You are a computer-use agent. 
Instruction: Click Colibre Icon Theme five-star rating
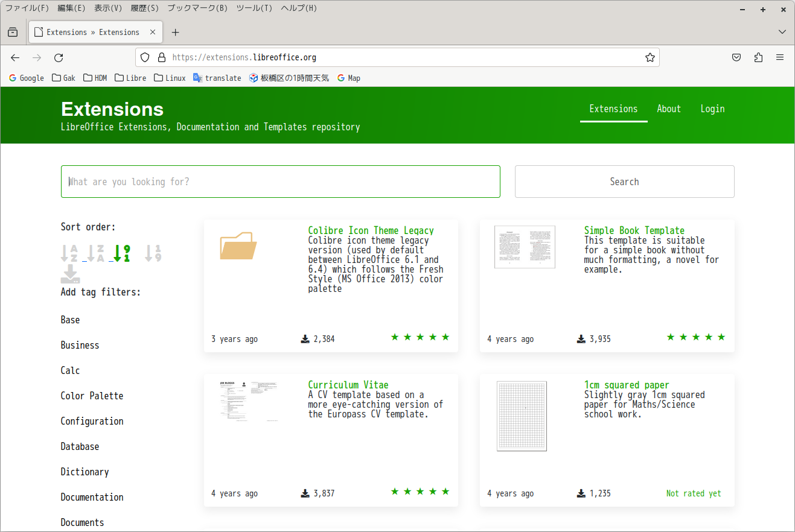coord(420,337)
